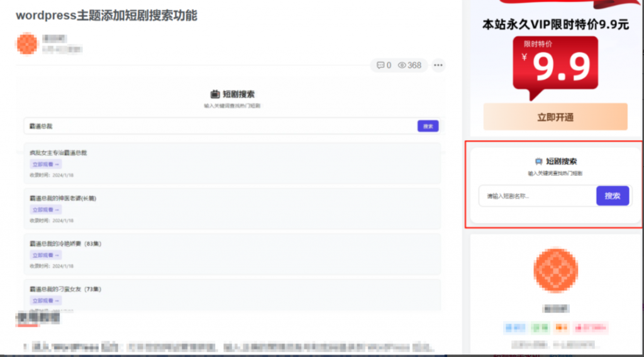The image size is (644, 357).
Task: Click the 立即开通 VIP button
Action: [x=555, y=117]
